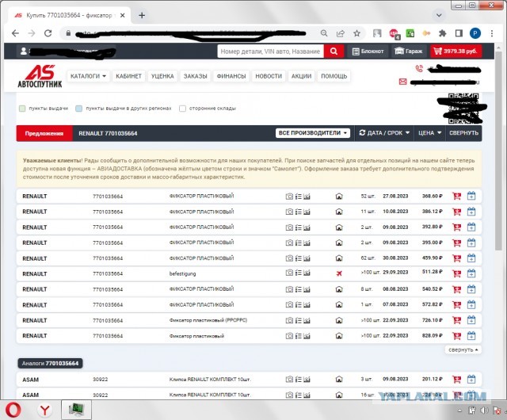Add the 368.60 ₽ offer to cart

(x=456, y=196)
